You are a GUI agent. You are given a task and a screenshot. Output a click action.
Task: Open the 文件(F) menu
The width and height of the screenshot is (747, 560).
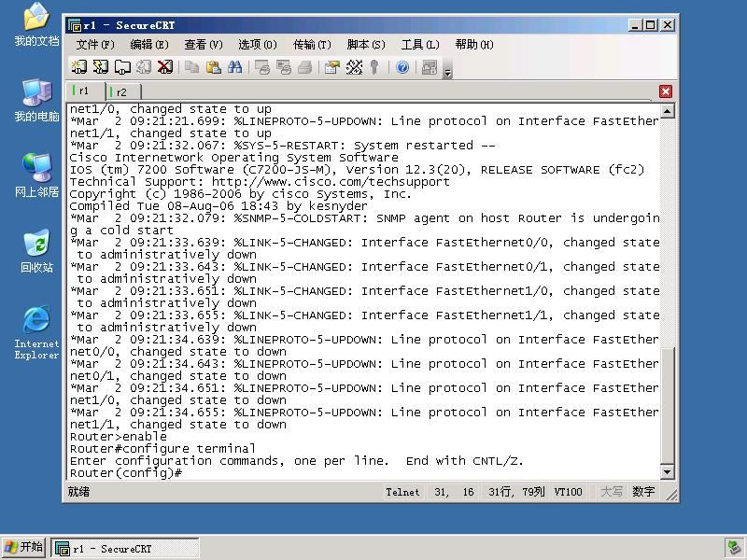coord(95,45)
